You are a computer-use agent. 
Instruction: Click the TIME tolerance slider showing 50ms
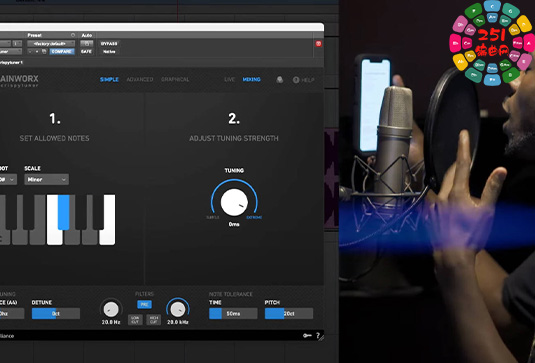[233, 314]
